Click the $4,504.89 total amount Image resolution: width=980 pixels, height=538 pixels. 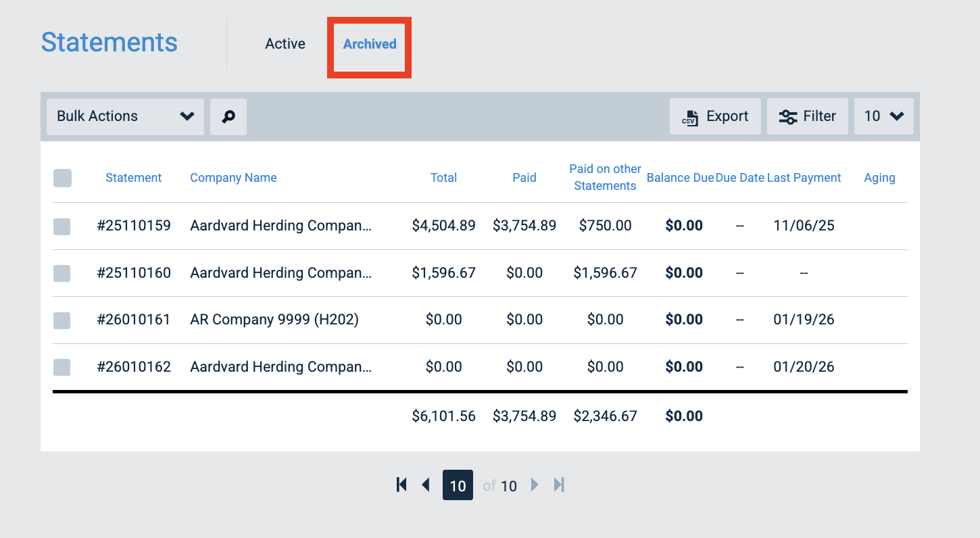[x=444, y=226]
